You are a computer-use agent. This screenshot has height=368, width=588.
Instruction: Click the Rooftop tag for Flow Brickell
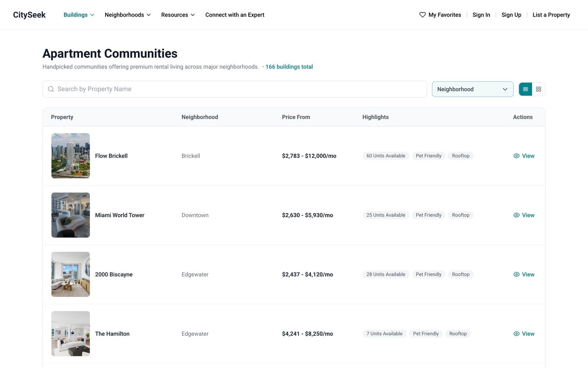pos(461,156)
